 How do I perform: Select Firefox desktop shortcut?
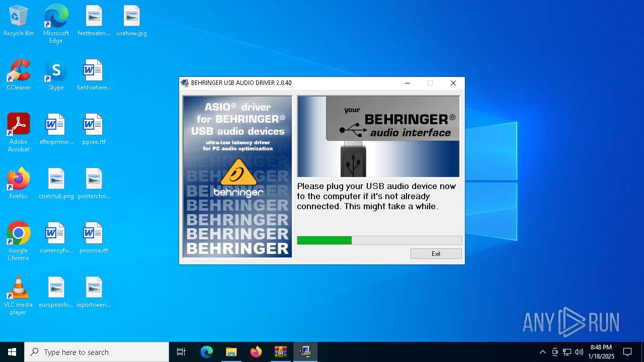[x=19, y=184]
